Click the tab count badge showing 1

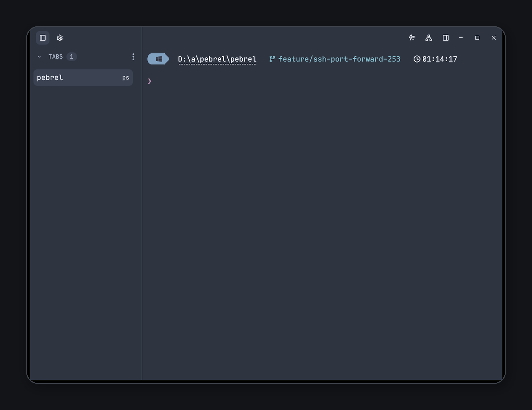[72, 57]
